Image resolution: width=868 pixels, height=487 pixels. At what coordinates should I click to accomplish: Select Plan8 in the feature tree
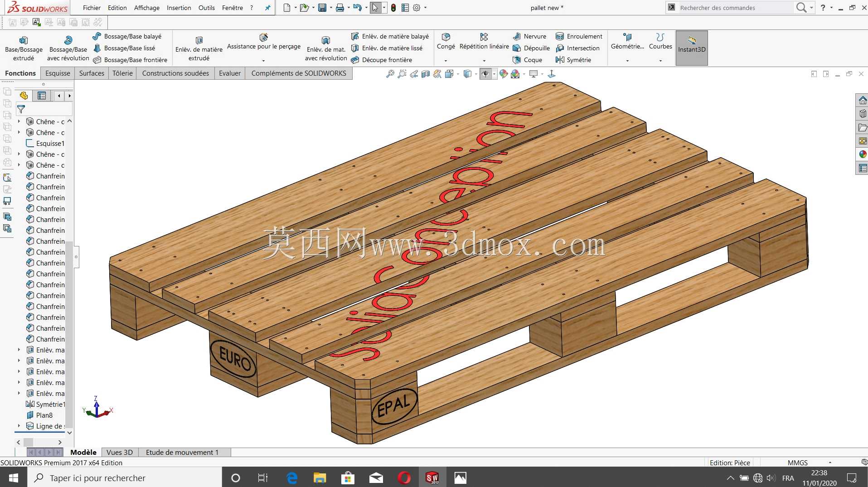click(x=39, y=415)
